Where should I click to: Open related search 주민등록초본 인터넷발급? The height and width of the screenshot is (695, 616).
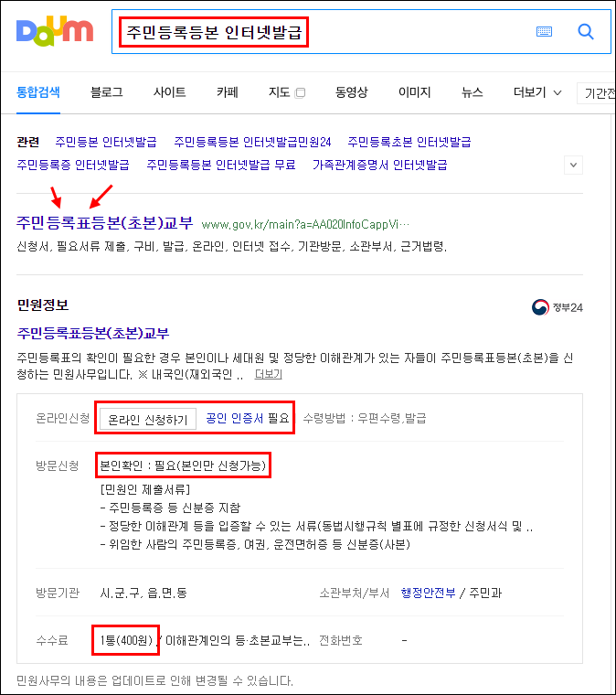pyautogui.click(x=409, y=142)
